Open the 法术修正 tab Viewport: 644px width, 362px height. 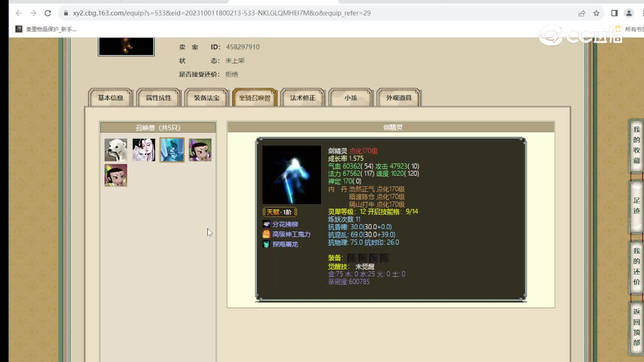pos(303,98)
